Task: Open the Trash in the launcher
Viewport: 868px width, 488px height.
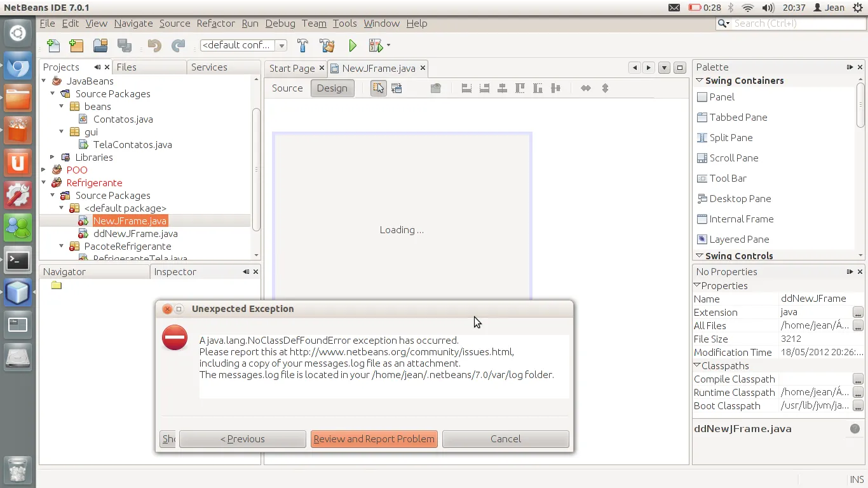Action: click(x=18, y=470)
